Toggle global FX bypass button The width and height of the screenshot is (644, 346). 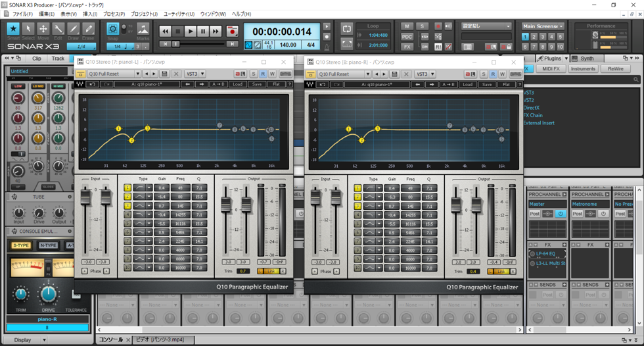407,47
